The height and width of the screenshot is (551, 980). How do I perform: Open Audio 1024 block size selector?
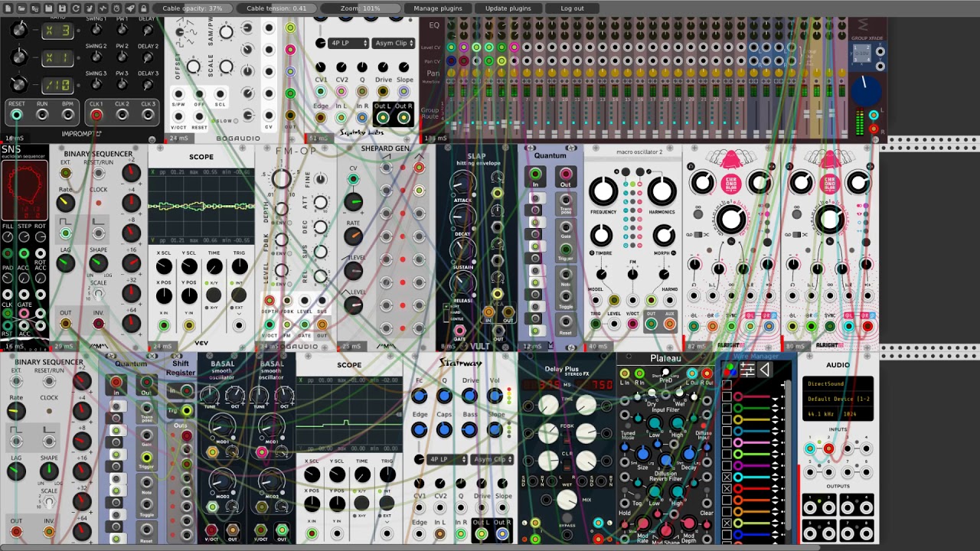click(x=855, y=414)
